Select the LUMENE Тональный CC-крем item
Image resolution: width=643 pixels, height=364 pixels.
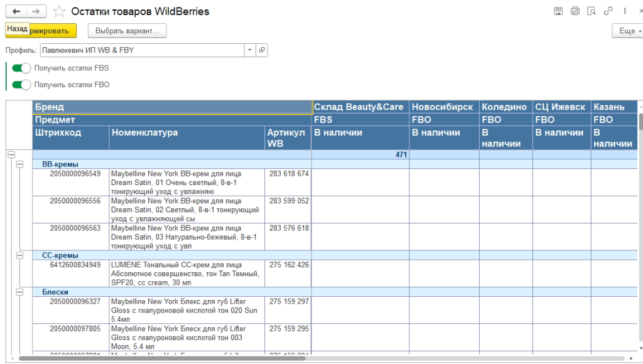click(187, 274)
